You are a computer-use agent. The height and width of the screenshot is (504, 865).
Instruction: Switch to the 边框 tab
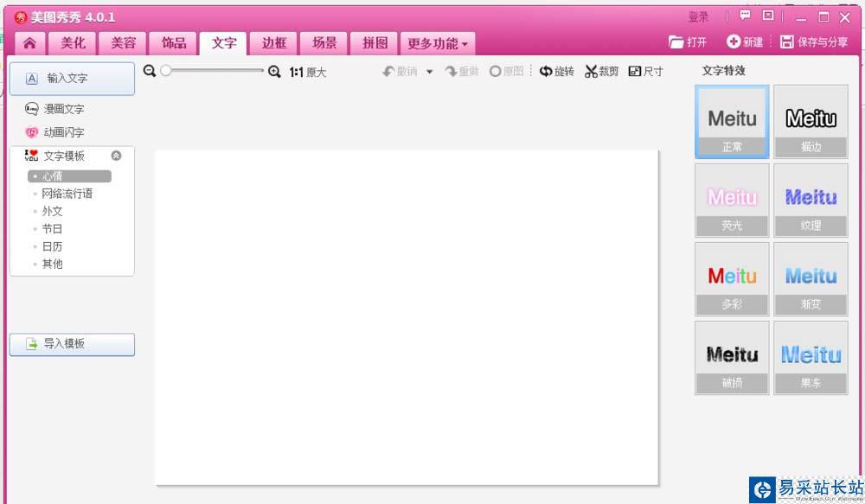[x=274, y=43]
